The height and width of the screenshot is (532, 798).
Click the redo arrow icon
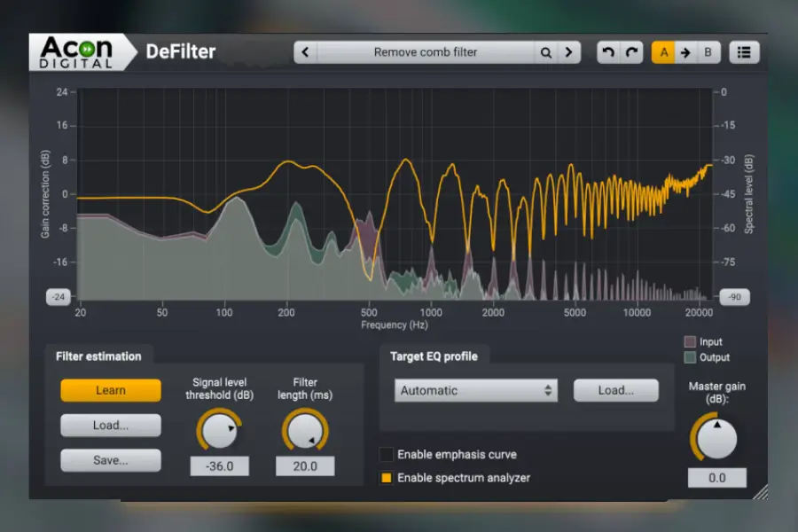click(x=631, y=52)
